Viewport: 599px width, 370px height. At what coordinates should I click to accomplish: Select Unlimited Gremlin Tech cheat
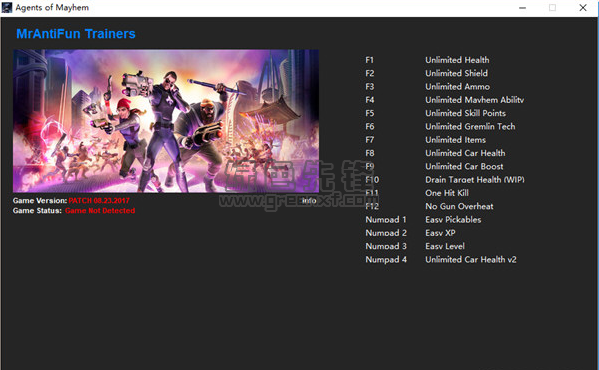click(x=470, y=126)
